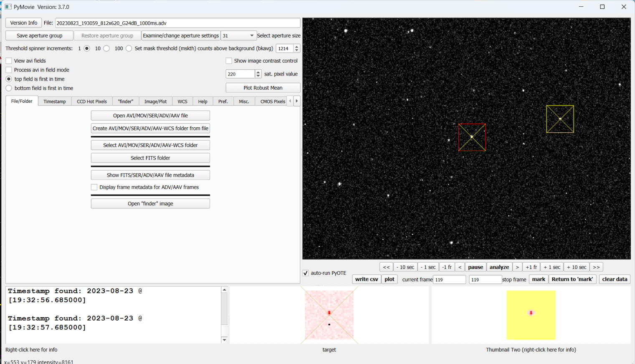Enable View avi fields checkbox

coord(9,61)
